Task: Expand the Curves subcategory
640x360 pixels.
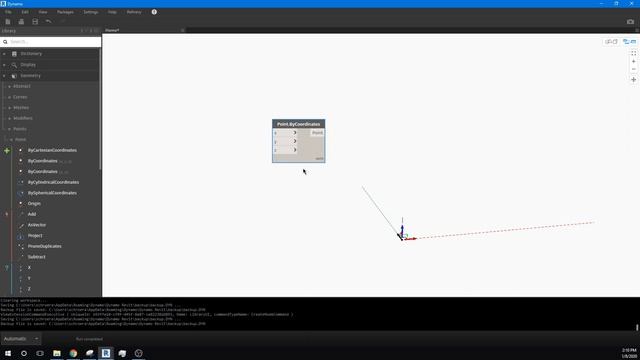Action: (x=10, y=97)
